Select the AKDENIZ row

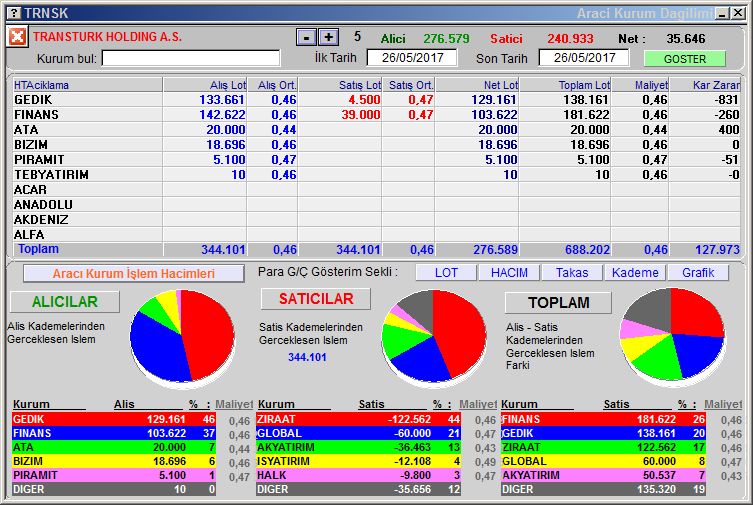376,219
